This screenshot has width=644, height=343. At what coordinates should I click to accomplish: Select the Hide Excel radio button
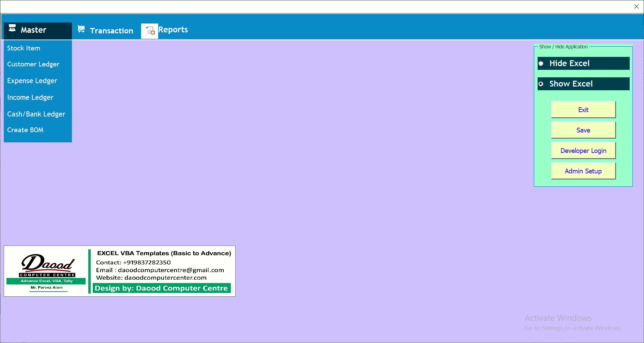(541, 64)
